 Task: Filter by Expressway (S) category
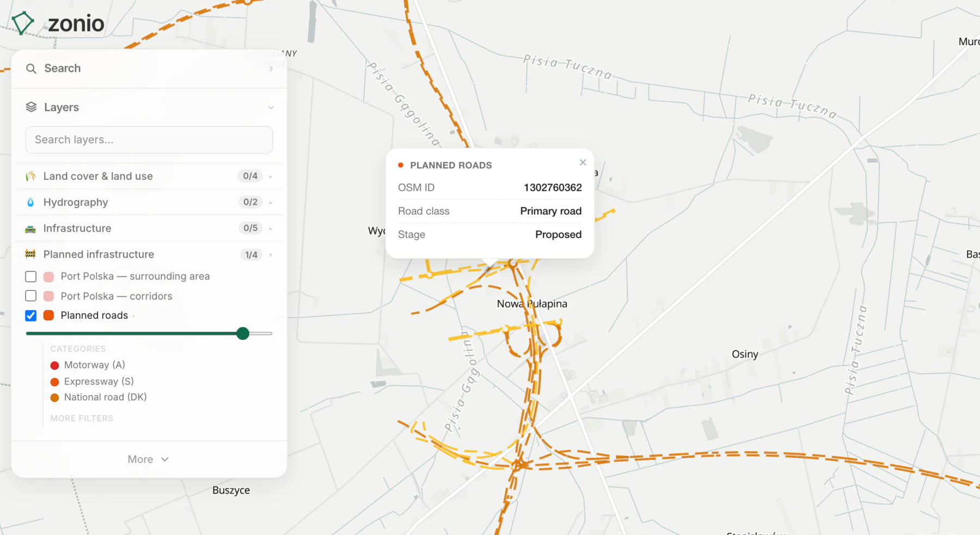[92, 381]
